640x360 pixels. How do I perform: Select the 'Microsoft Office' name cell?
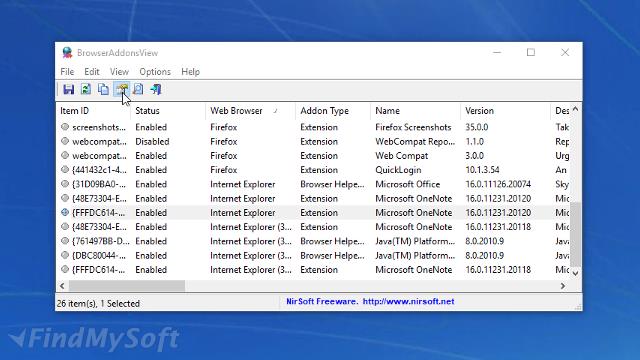[x=407, y=184]
